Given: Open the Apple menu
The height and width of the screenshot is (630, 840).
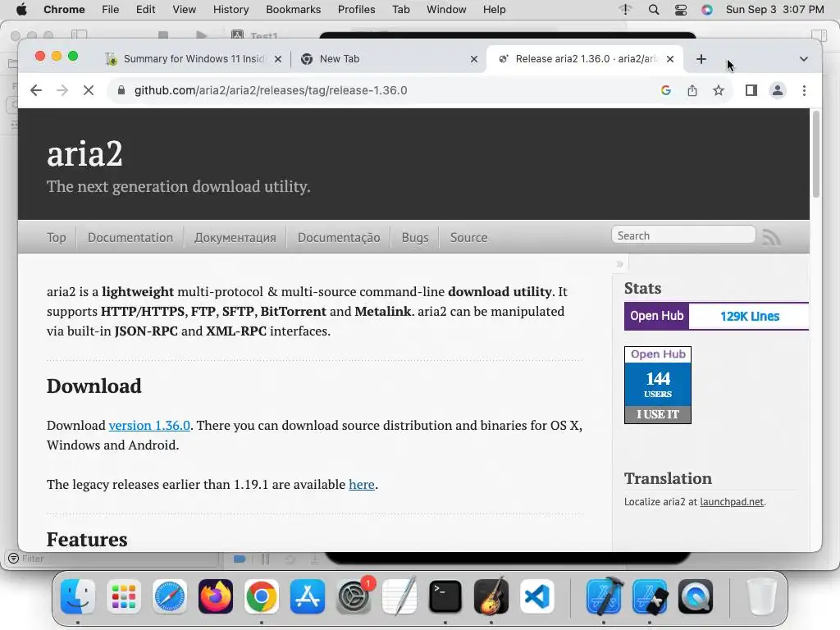Looking at the screenshot, I should 21,10.
